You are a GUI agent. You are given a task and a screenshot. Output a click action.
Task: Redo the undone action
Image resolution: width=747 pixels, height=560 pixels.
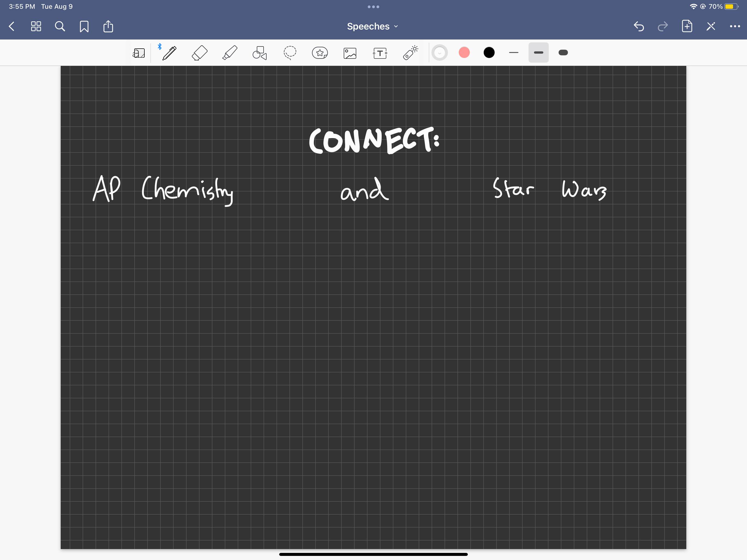[x=663, y=26]
